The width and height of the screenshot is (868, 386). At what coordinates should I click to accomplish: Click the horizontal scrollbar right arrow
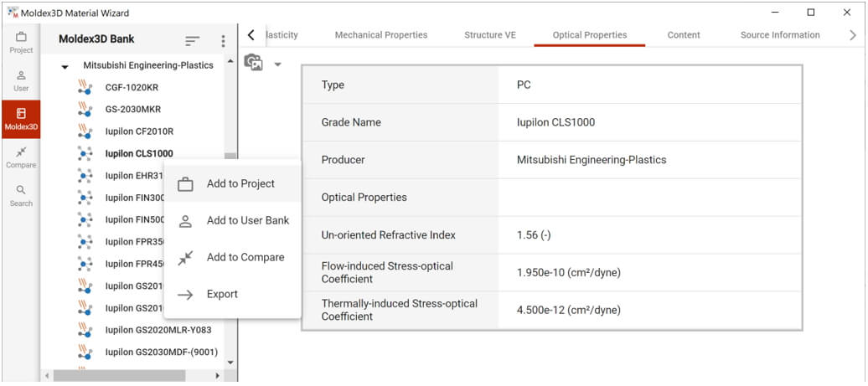(218, 375)
